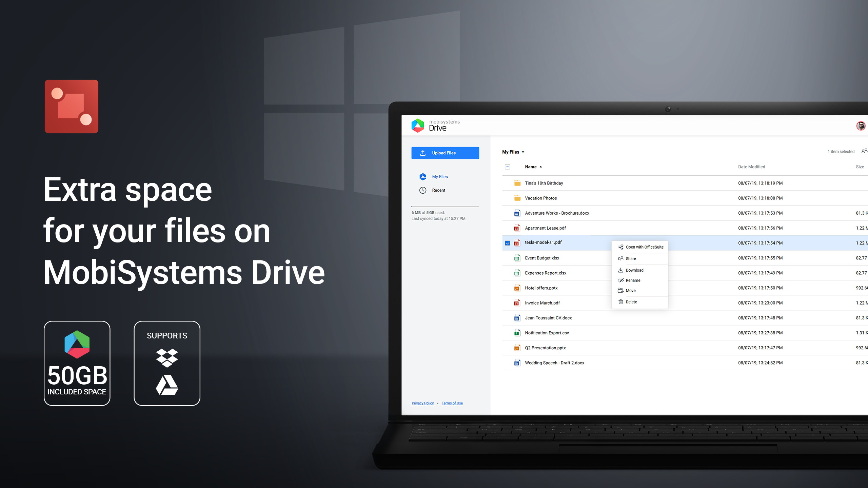This screenshot has width=868, height=488.
Task: Choose Open with OfficeSuite from context menu
Action: pyautogui.click(x=640, y=247)
